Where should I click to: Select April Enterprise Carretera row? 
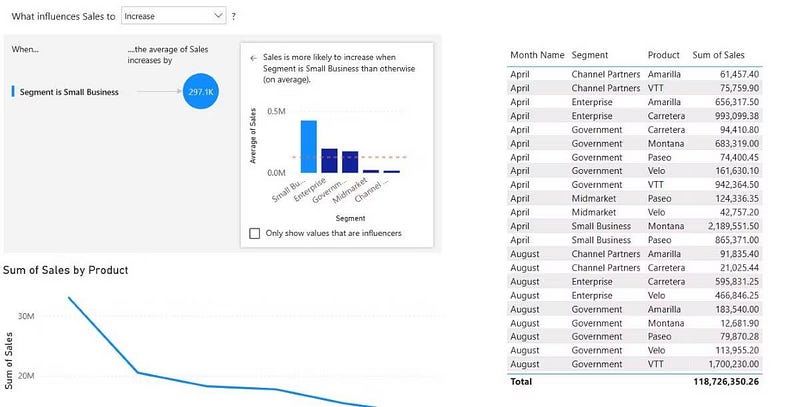coord(634,116)
